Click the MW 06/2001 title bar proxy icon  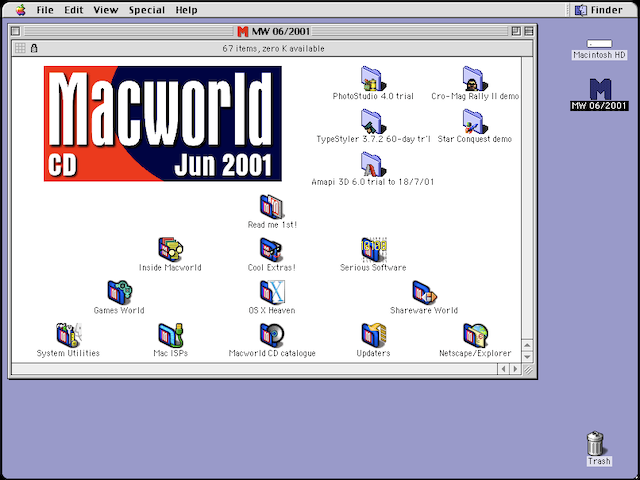pos(242,31)
